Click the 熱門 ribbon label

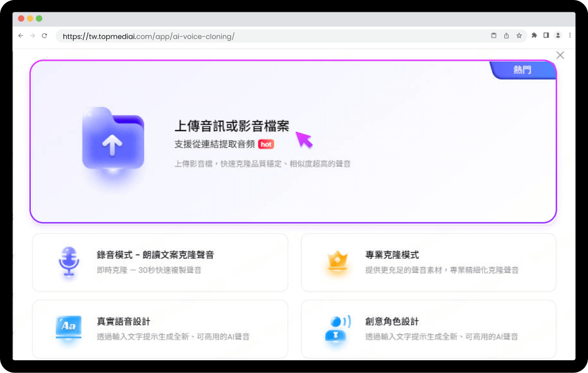(x=522, y=70)
